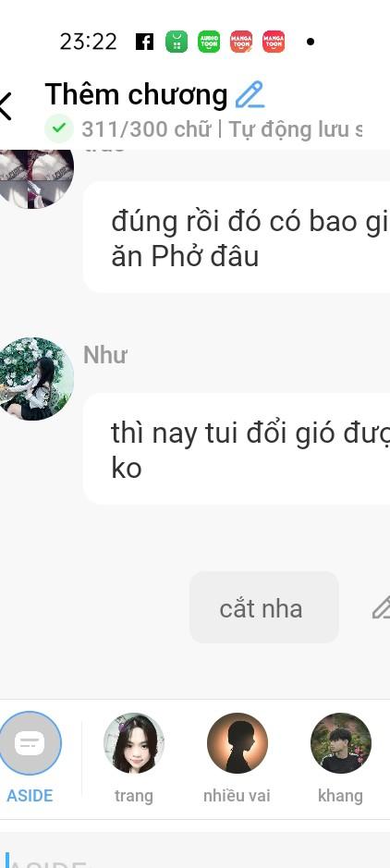Tap the 311/300 chữ word counter
The height and width of the screenshot is (868, 390).
[147, 129]
